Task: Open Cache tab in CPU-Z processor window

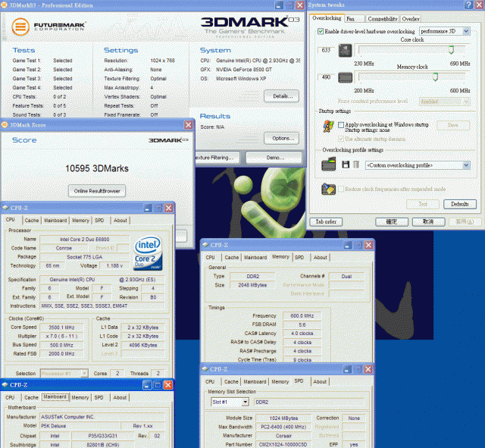Action: click(x=32, y=221)
